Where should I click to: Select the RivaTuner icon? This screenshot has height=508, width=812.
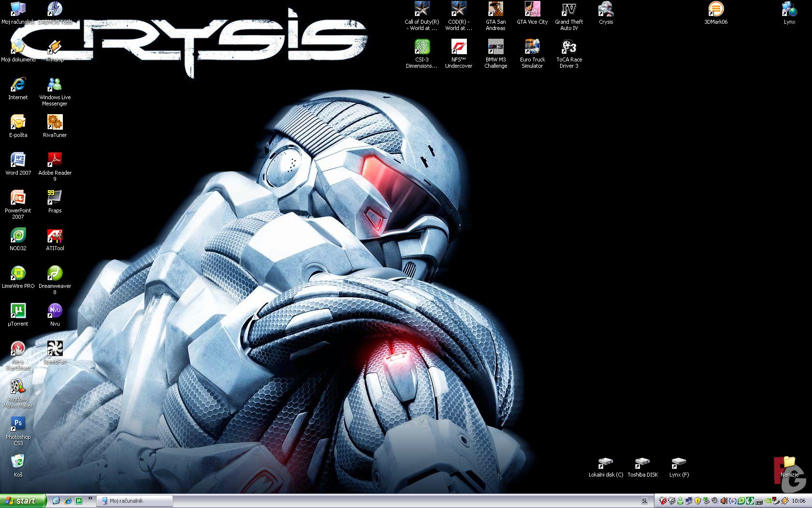(x=55, y=126)
